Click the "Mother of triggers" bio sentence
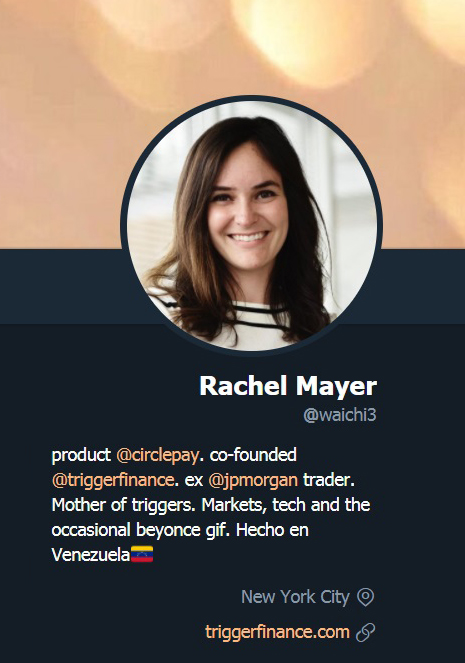Screen dimensions: 465x663 coord(123,505)
